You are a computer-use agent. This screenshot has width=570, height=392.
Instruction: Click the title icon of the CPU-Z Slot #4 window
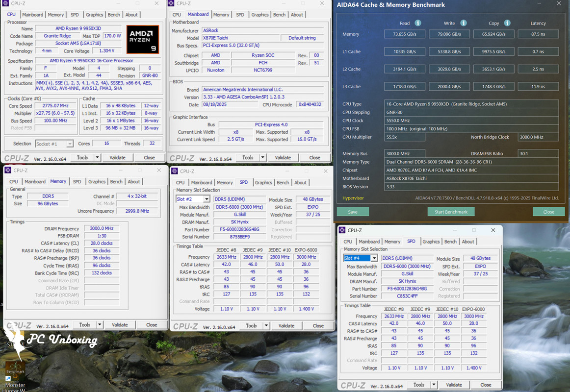tap(342, 230)
